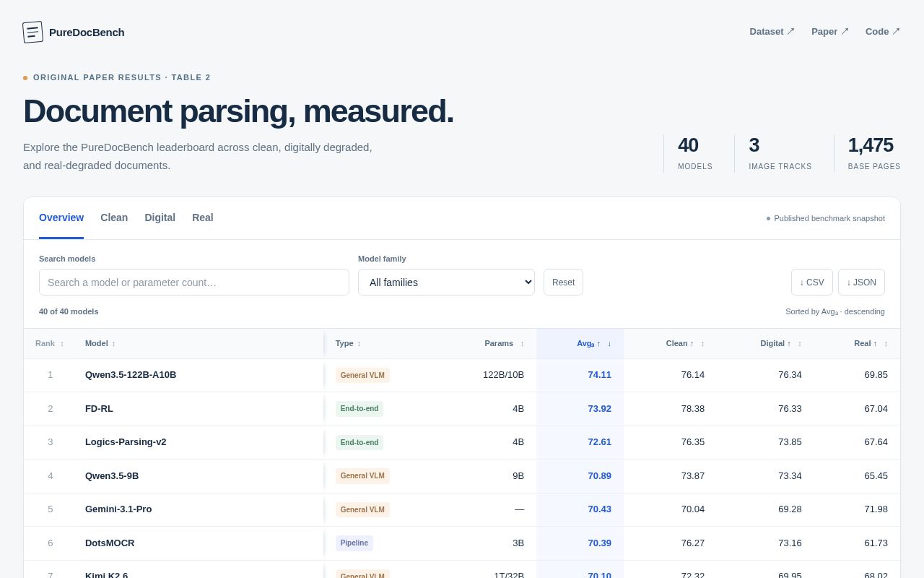The width and height of the screenshot is (924, 578).
Task: Select the Qwen3.5-122B-A10B model row
Action: click(462, 375)
